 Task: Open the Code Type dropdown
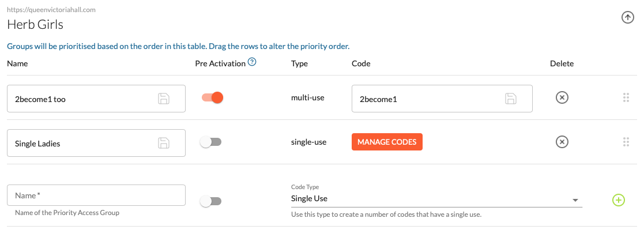tap(436, 199)
